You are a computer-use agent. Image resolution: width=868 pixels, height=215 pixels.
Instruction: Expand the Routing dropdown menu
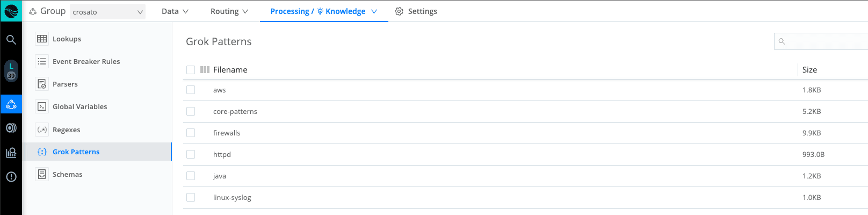click(x=229, y=11)
